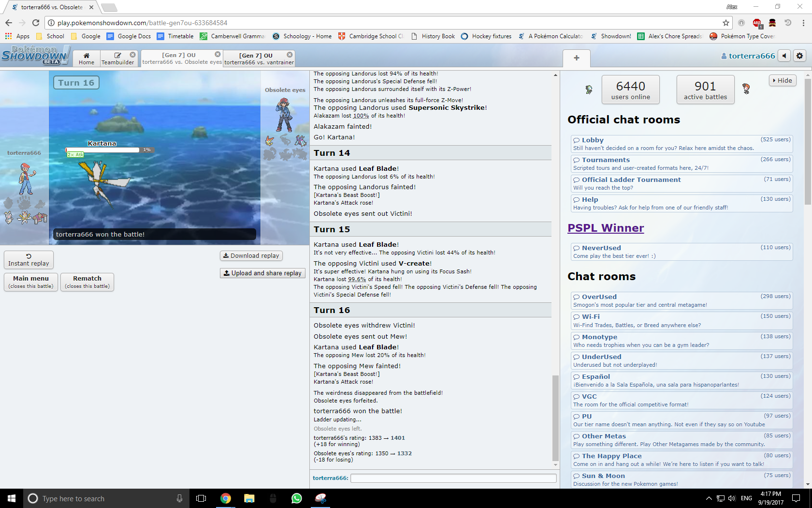Click the rooms list scrollbar
The height and width of the screenshot is (508, 812).
click(808, 141)
